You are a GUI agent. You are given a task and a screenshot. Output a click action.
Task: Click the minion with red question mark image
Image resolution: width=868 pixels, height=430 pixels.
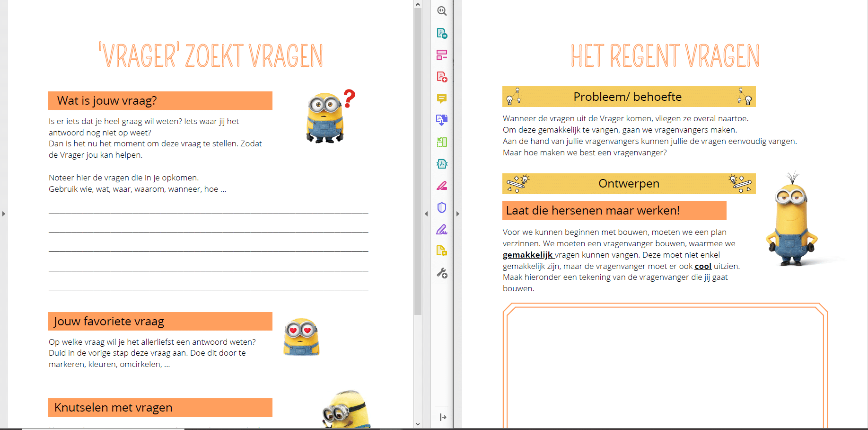pyautogui.click(x=330, y=116)
